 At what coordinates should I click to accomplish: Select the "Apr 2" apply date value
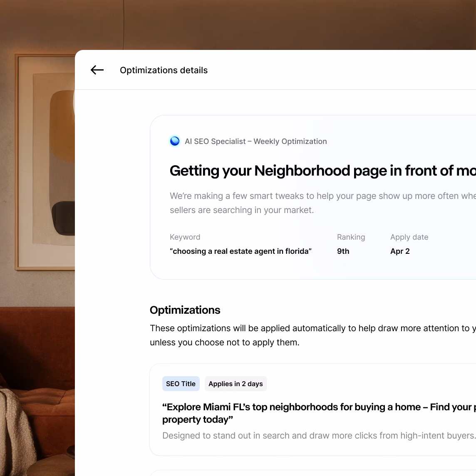400,251
